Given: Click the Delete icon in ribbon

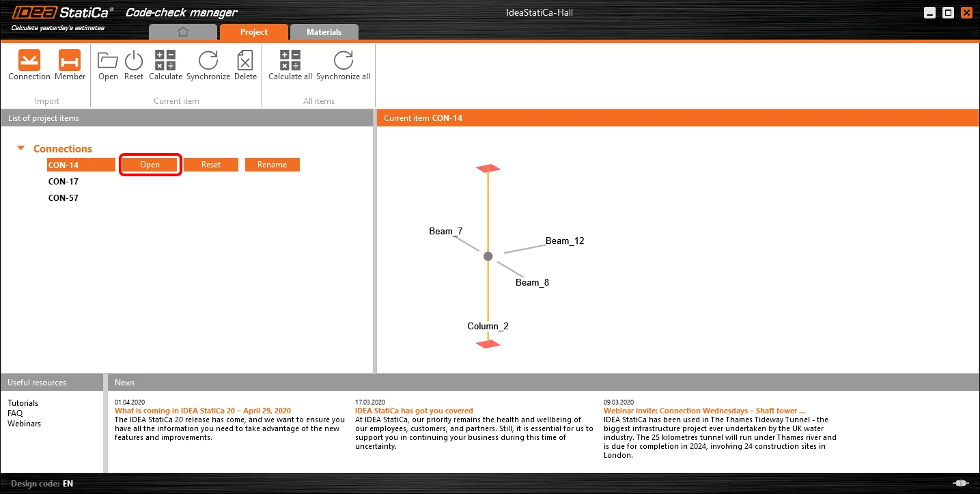Looking at the screenshot, I should 245,60.
